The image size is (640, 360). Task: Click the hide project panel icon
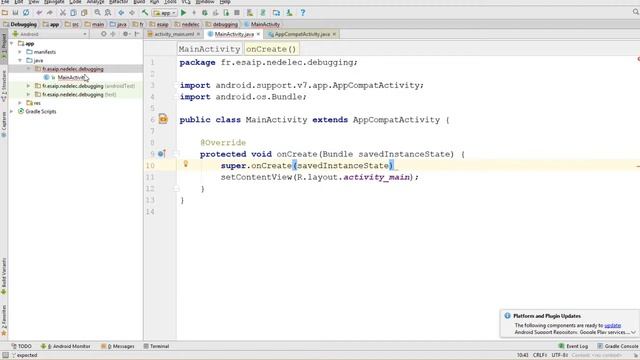click(137, 34)
